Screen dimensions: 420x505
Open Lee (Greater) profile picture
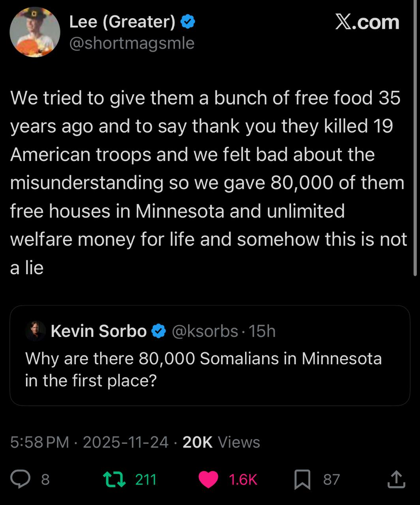coord(35,32)
